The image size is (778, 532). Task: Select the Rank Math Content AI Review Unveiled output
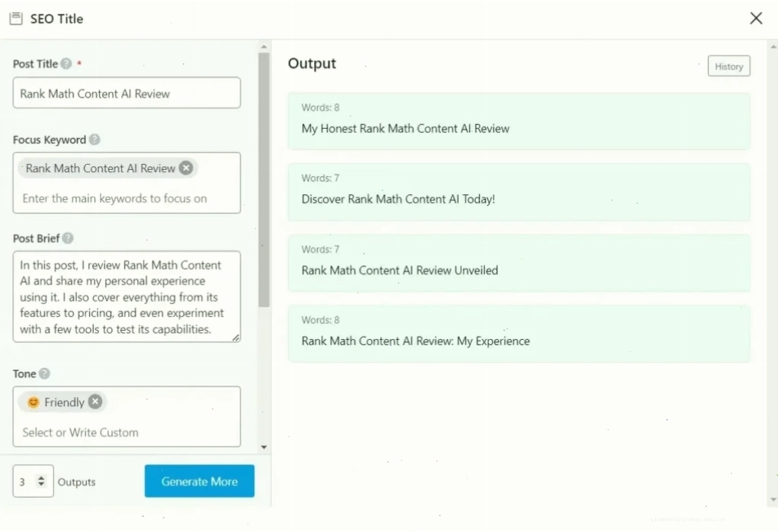[x=519, y=263]
